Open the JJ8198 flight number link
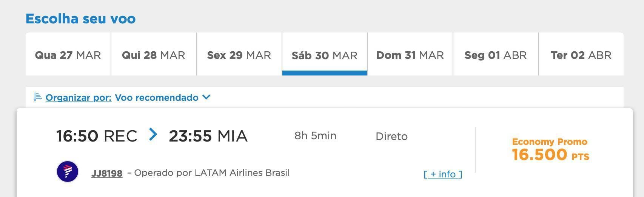The width and height of the screenshot is (644, 197). 107,173
